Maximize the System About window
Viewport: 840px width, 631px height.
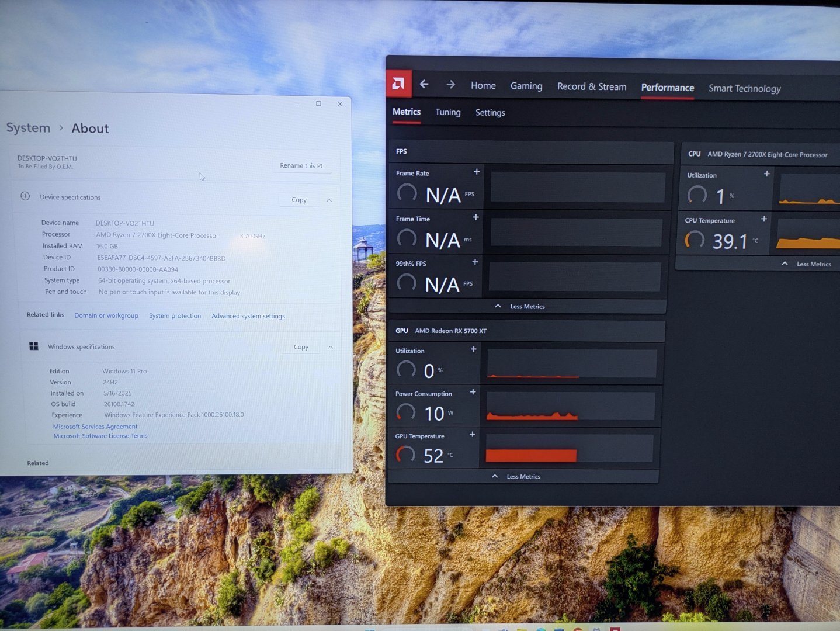click(318, 103)
